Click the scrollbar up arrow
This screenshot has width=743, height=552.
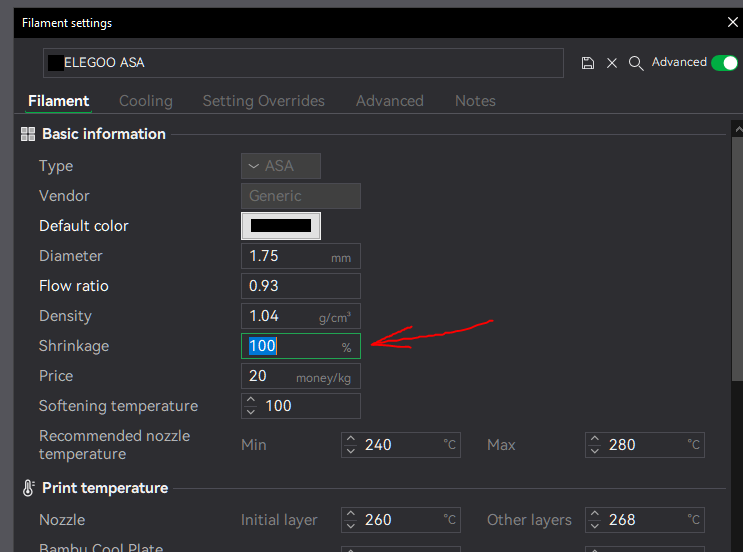click(738, 128)
